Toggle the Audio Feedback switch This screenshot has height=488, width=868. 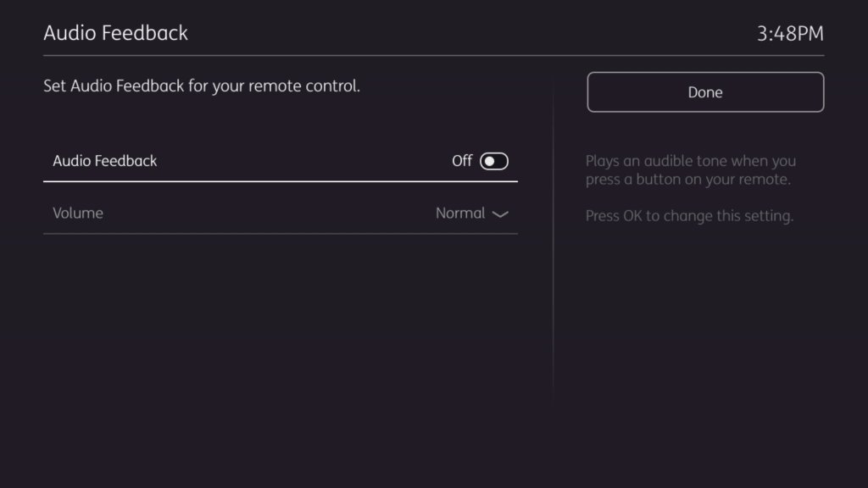pos(494,161)
